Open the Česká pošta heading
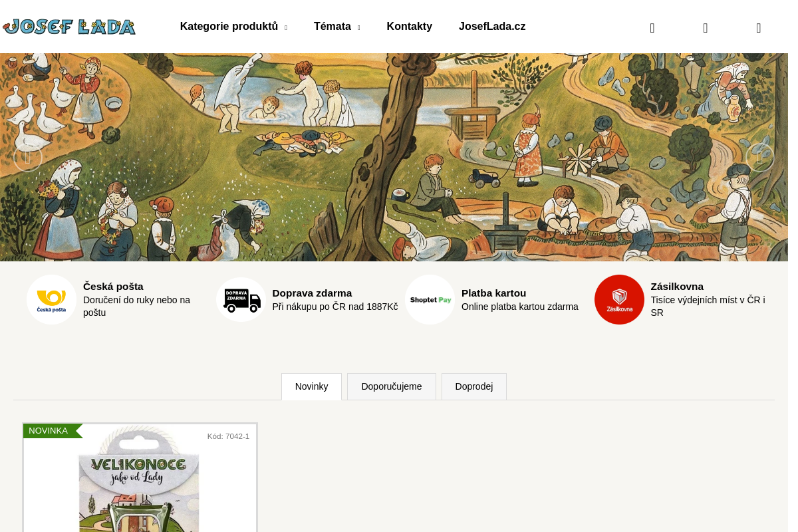Image resolution: width=798 pixels, height=532 pixels. pyautogui.click(x=113, y=287)
